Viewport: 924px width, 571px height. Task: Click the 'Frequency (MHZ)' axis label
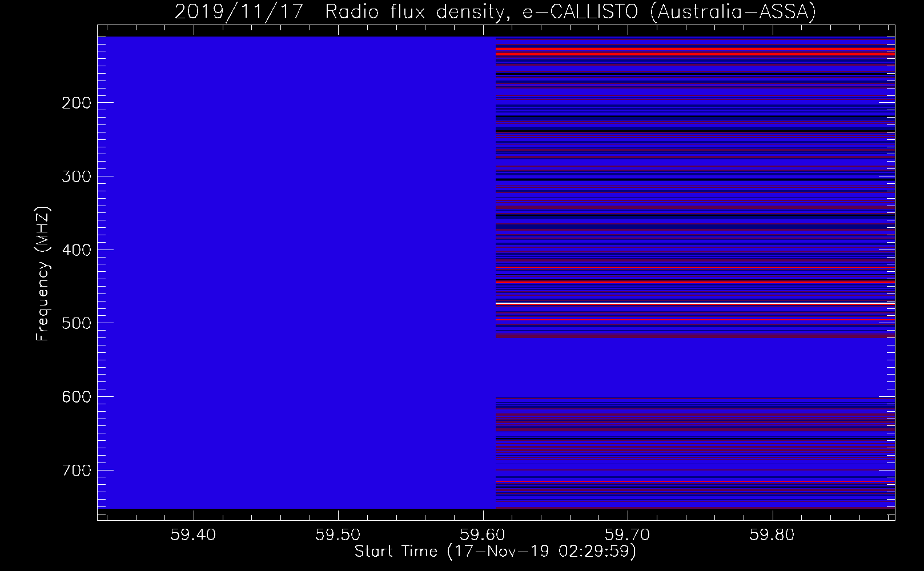point(43,274)
